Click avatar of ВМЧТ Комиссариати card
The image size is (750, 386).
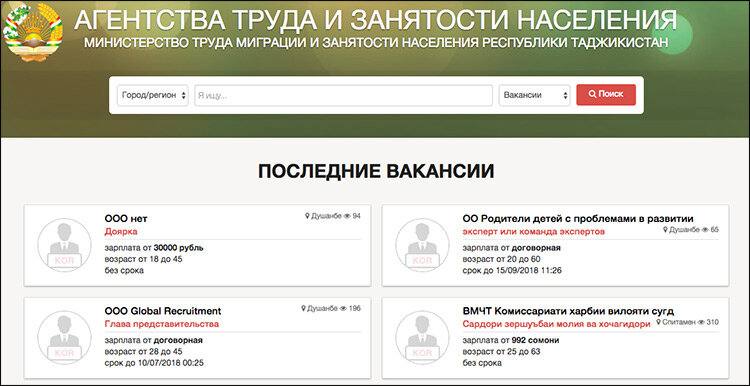click(x=422, y=338)
